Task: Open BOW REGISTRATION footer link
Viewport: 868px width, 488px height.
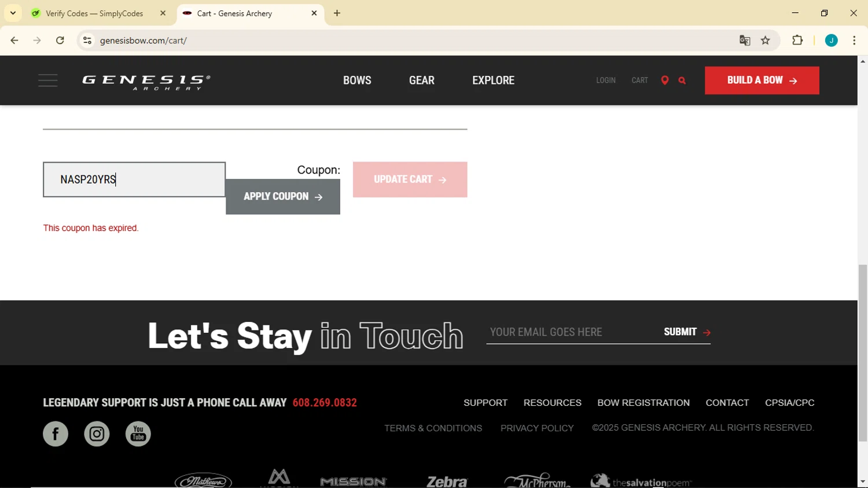Action: point(643,403)
